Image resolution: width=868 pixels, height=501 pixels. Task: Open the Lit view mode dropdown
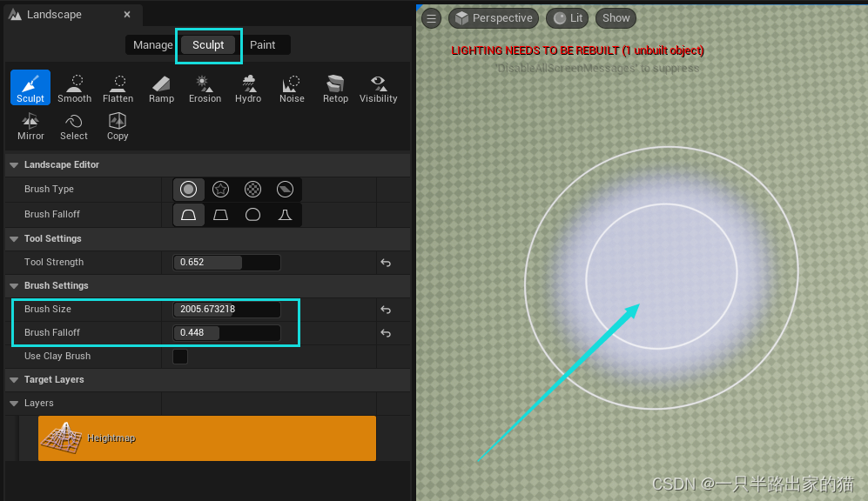568,18
